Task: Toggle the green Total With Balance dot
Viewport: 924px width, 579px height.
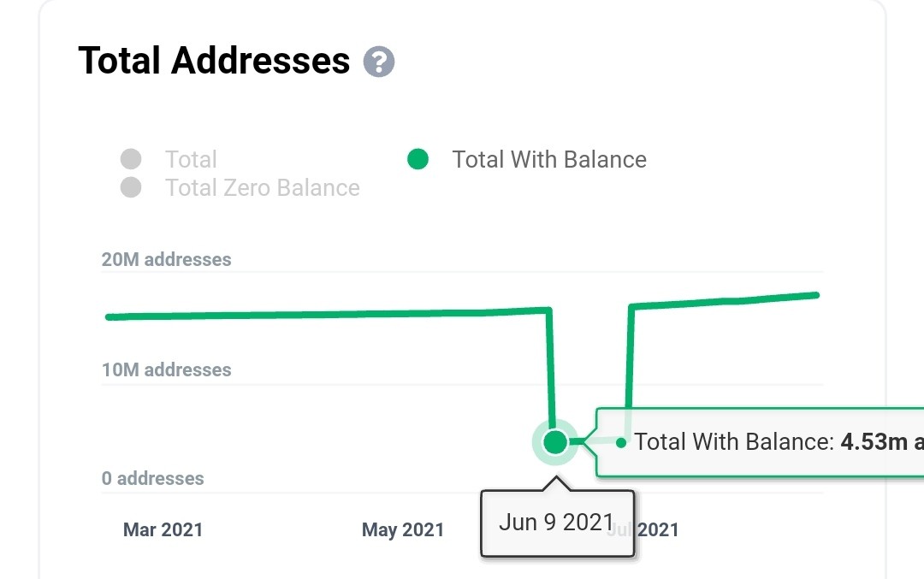Action: [x=418, y=159]
